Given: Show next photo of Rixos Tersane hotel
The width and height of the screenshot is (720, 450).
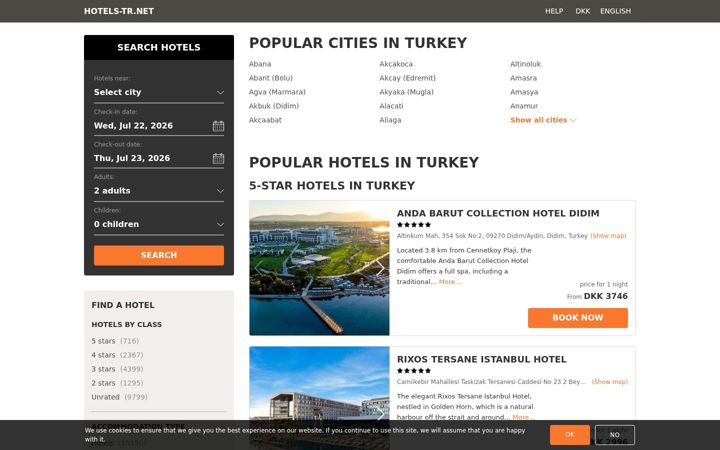Looking at the screenshot, I should coord(380,414).
